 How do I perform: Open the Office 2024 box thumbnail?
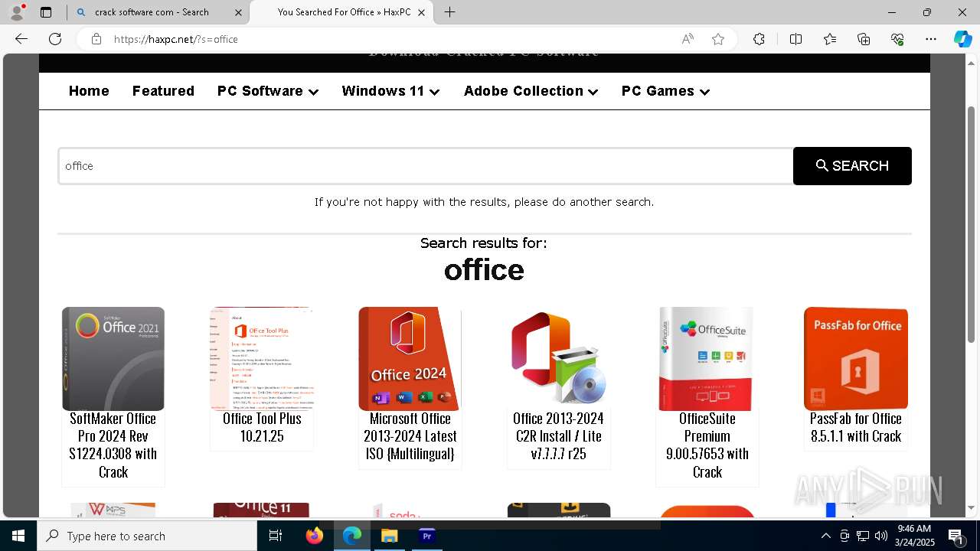[x=410, y=359]
